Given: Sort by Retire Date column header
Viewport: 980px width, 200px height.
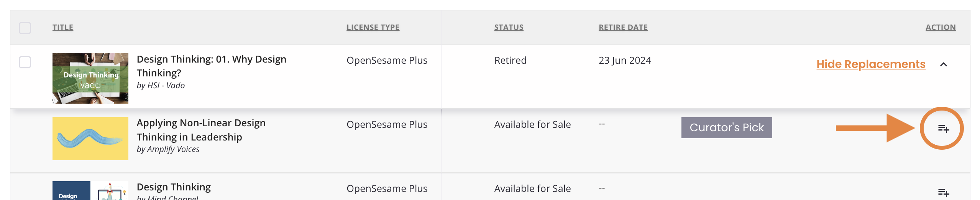Looking at the screenshot, I should (x=623, y=27).
